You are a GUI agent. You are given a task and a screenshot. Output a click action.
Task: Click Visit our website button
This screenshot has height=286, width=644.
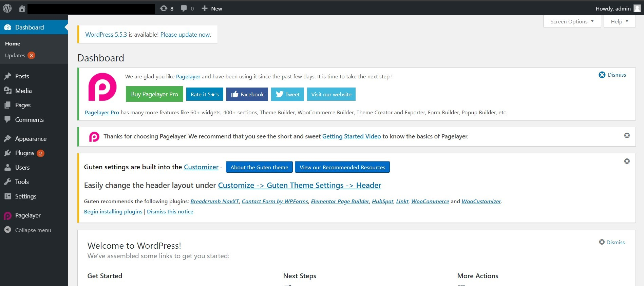331,94
